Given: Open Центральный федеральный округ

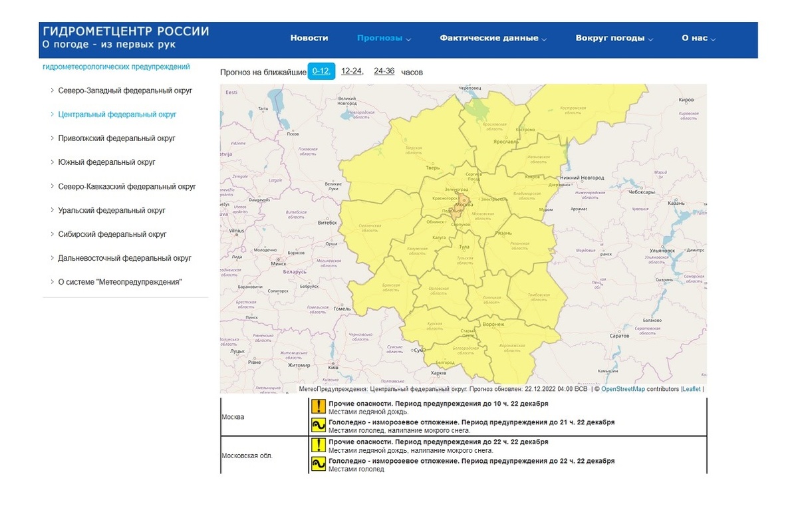Looking at the screenshot, I should click(117, 114).
